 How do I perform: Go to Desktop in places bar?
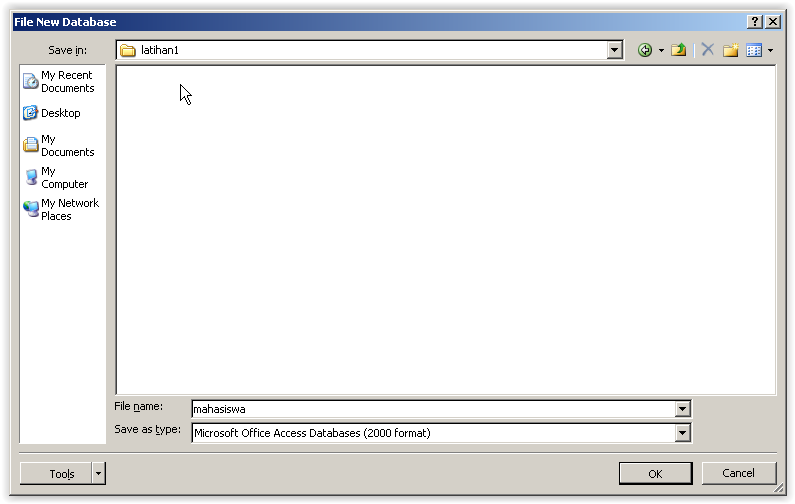tap(52, 113)
